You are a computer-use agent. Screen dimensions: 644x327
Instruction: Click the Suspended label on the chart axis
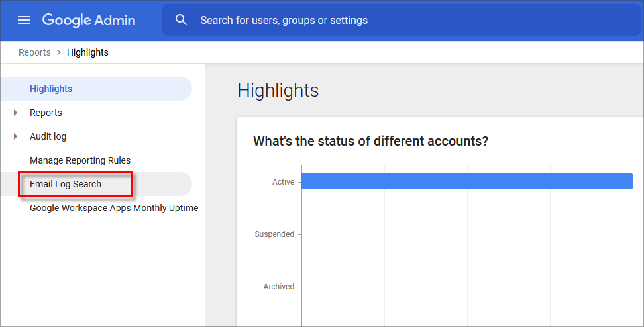click(274, 234)
